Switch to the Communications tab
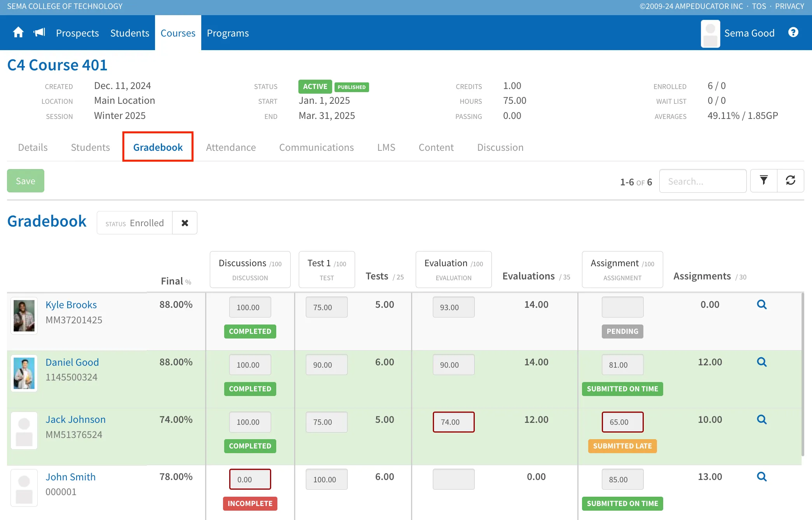 point(316,147)
